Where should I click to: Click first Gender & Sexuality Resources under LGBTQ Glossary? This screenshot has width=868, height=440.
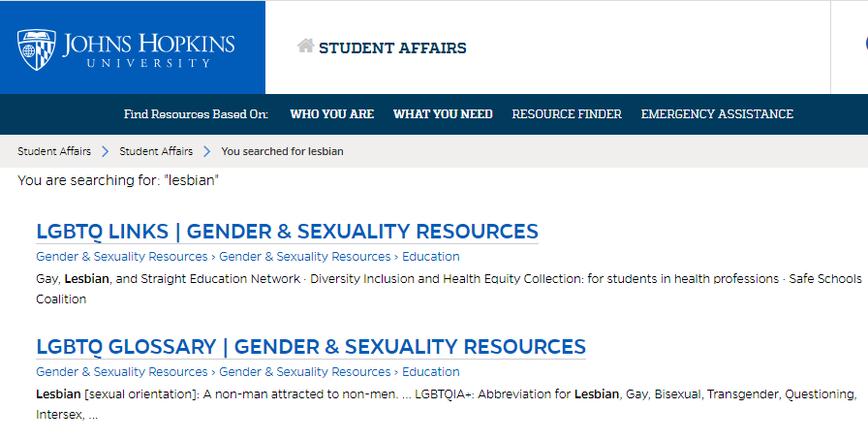click(x=122, y=372)
